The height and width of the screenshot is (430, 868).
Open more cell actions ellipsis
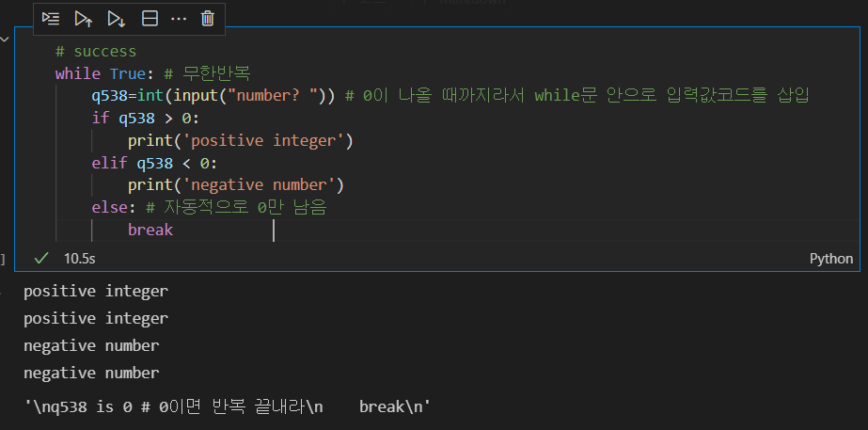(x=179, y=20)
